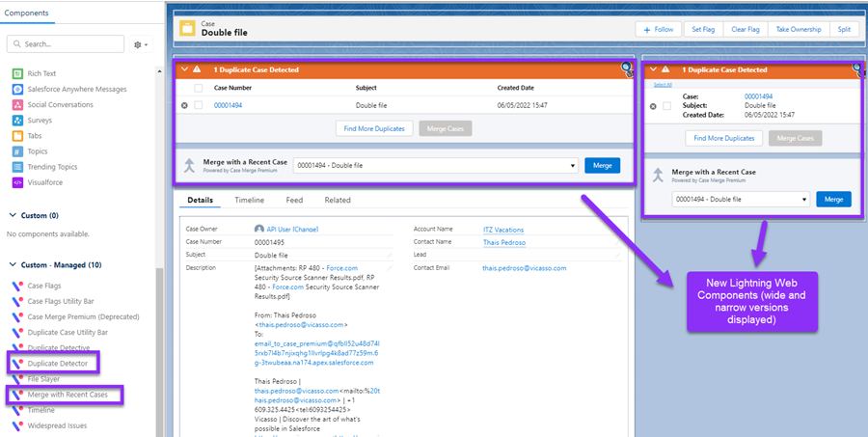Click Merge Cases button in wide panel
The width and height of the screenshot is (868, 437).
point(446,128)
